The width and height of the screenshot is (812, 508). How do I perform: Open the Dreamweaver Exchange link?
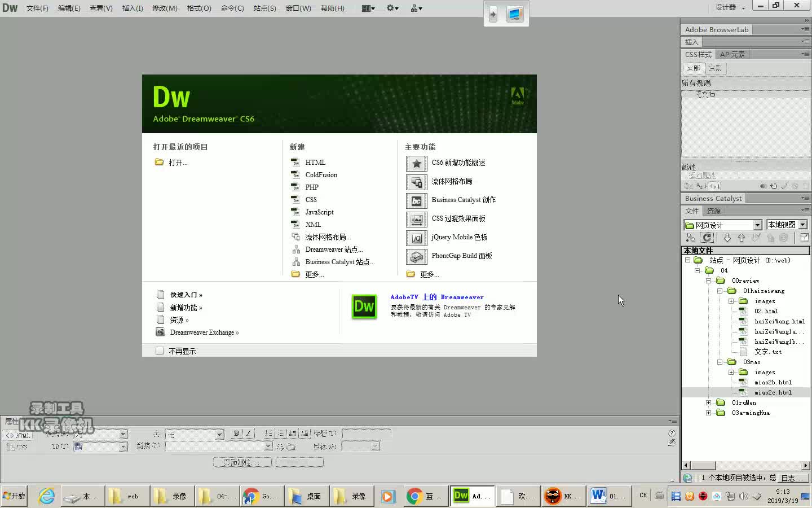point(204,332)
